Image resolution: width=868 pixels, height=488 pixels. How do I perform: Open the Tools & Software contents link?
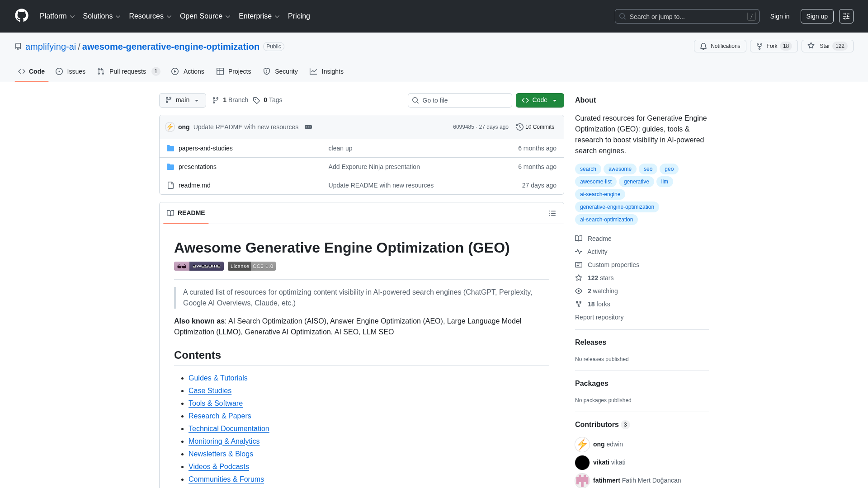(x=215, y=403)
